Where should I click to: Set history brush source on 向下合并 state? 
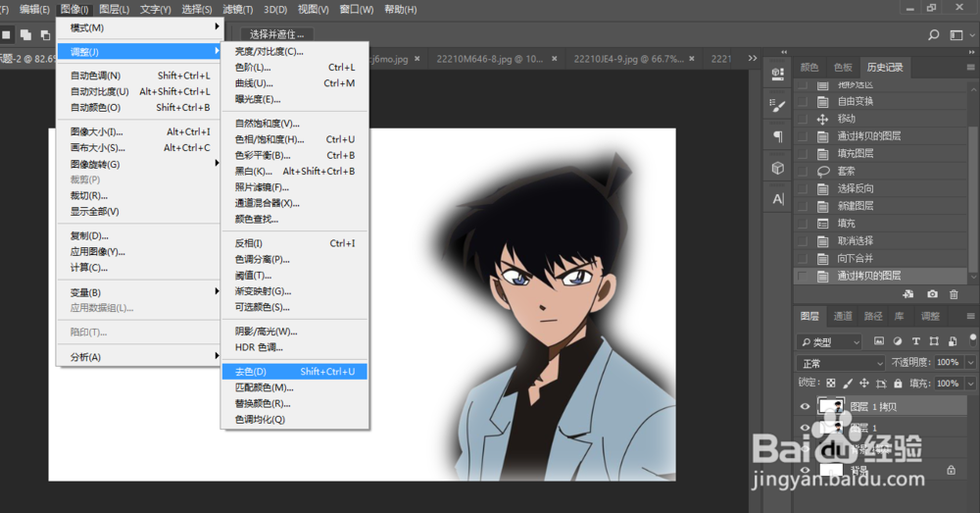click(804, 258)
